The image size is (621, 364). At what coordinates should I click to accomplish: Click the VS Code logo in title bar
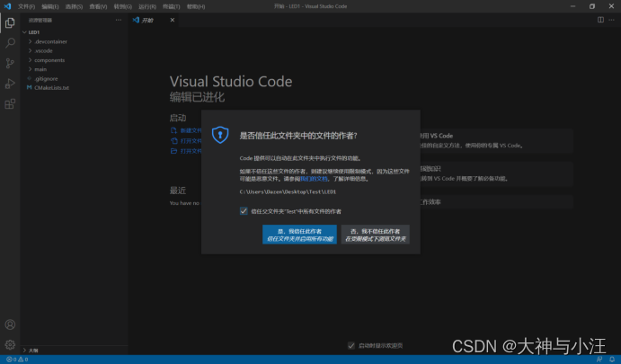[7, 6]
